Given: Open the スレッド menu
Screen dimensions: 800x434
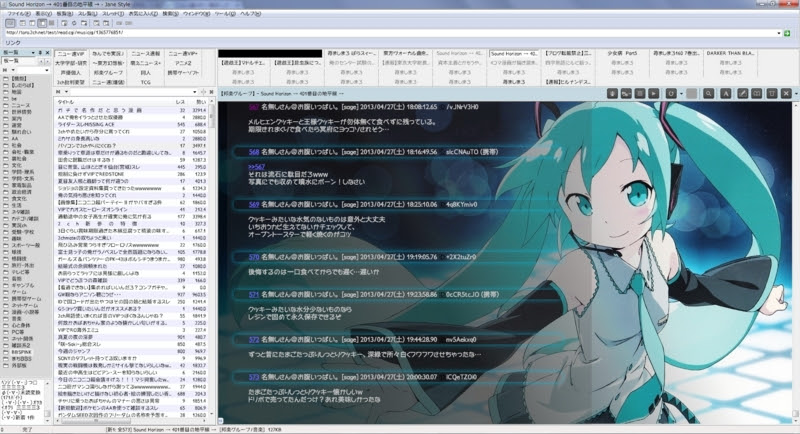Looking at the screenshot, I should click(113, 14).
